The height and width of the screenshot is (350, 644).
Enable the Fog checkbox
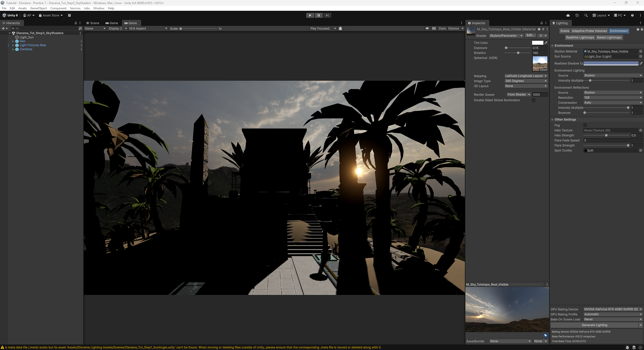(585, 125)
